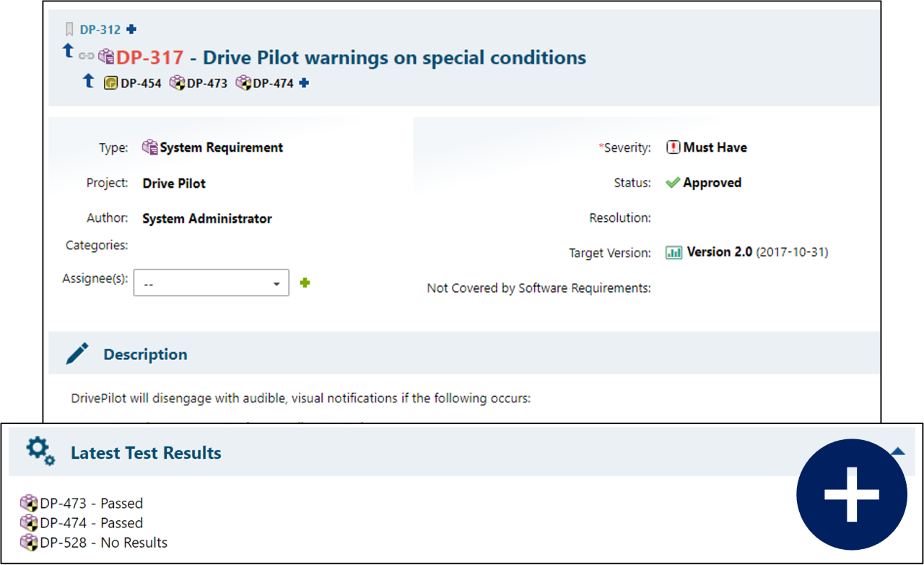Click the gears icon beside Latest Test Results
924x565 pixels.
pos(40,451)
